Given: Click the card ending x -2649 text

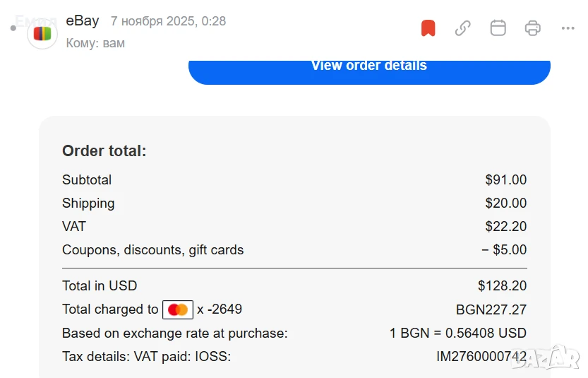Looking at the screenshot, I should 220,309.
